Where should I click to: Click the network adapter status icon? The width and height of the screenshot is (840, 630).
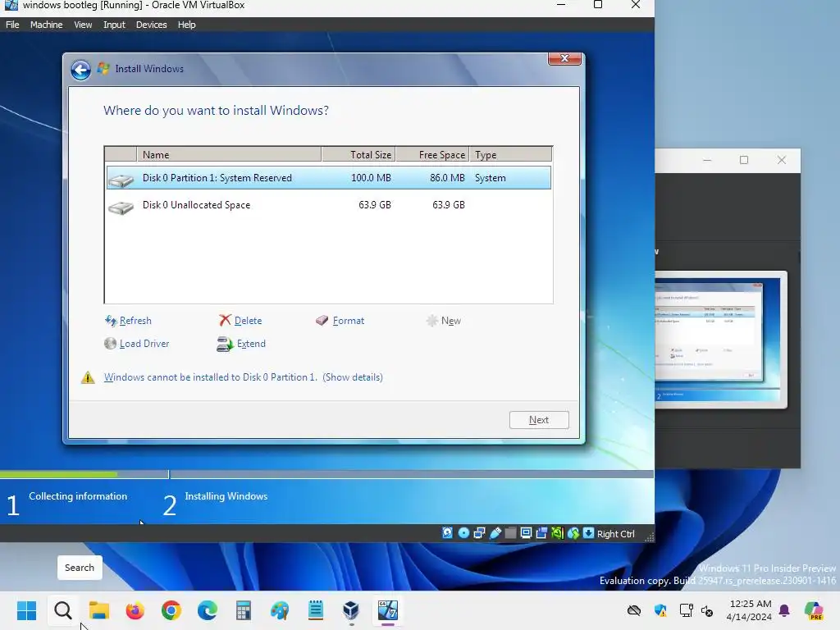[x=479, y=533]
